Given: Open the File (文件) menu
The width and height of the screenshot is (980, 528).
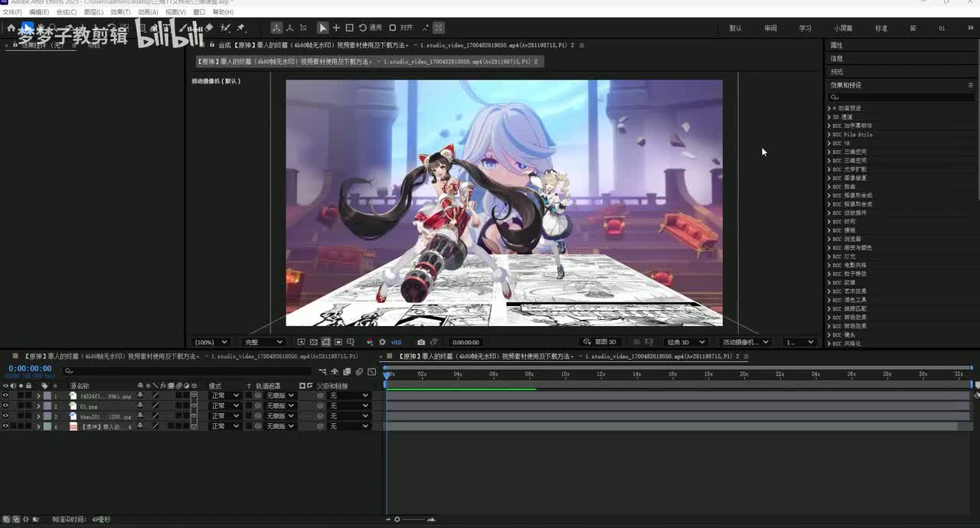Looking at the screenshot, I should tap(11, 12).
